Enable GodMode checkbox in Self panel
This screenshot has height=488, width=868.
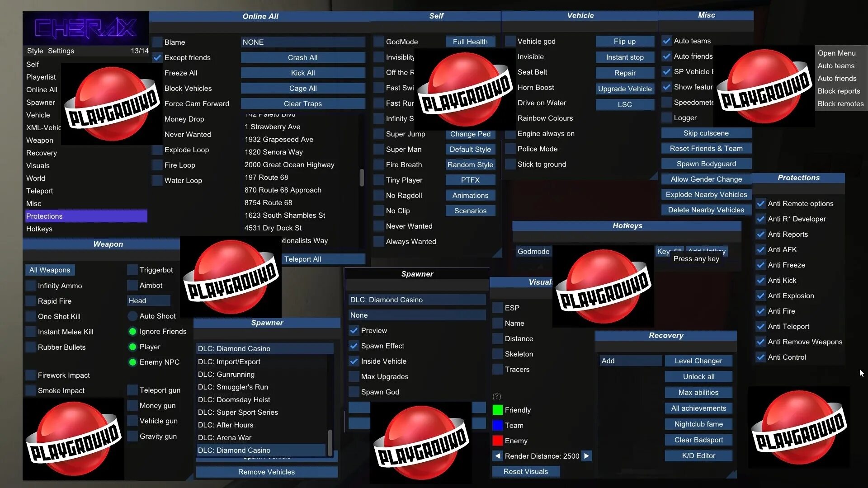379,42
